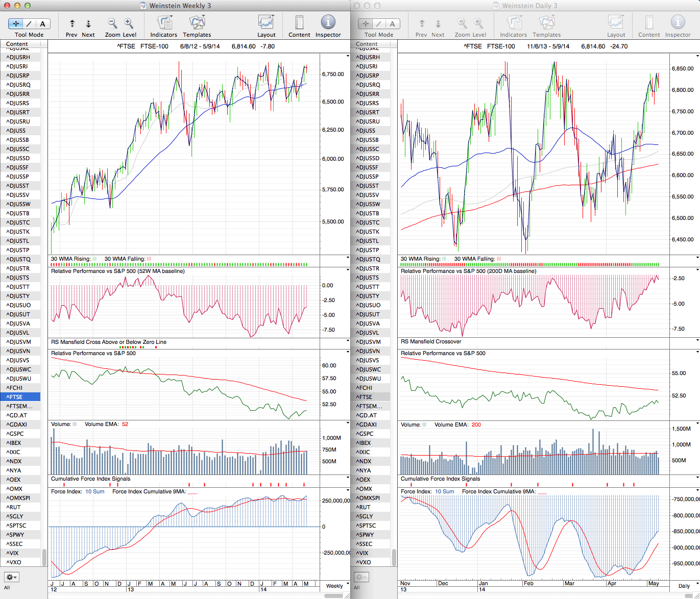Click the Volume EMA 52 label in weekly chart

tap(106, 424)
